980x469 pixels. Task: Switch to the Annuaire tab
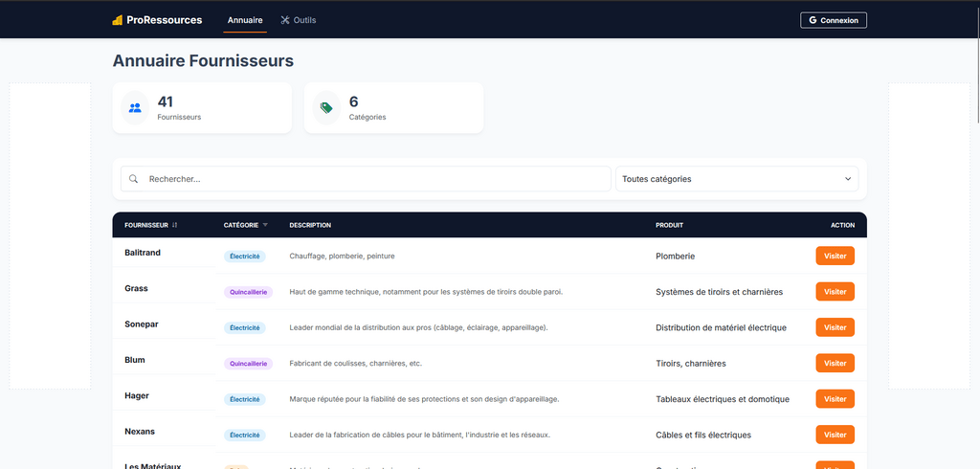point(245,20)
